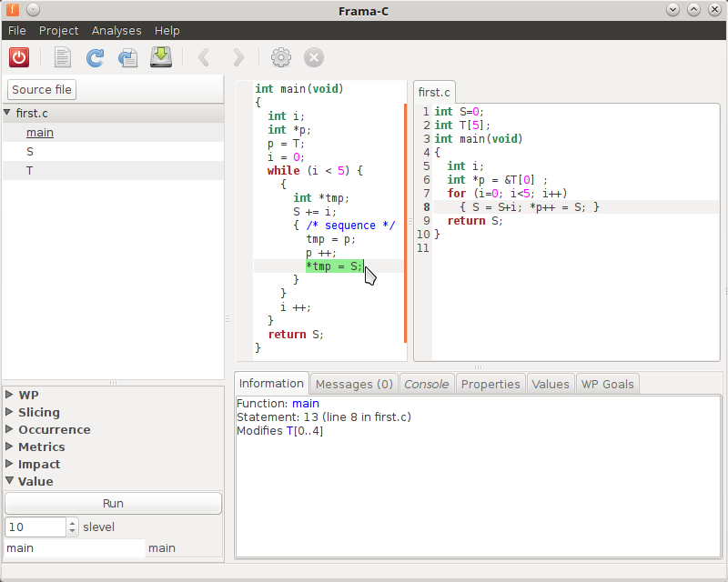This screenshot has height=582, width=728.
Task: Click the red Quit power icon
Action: coord(19,57)
